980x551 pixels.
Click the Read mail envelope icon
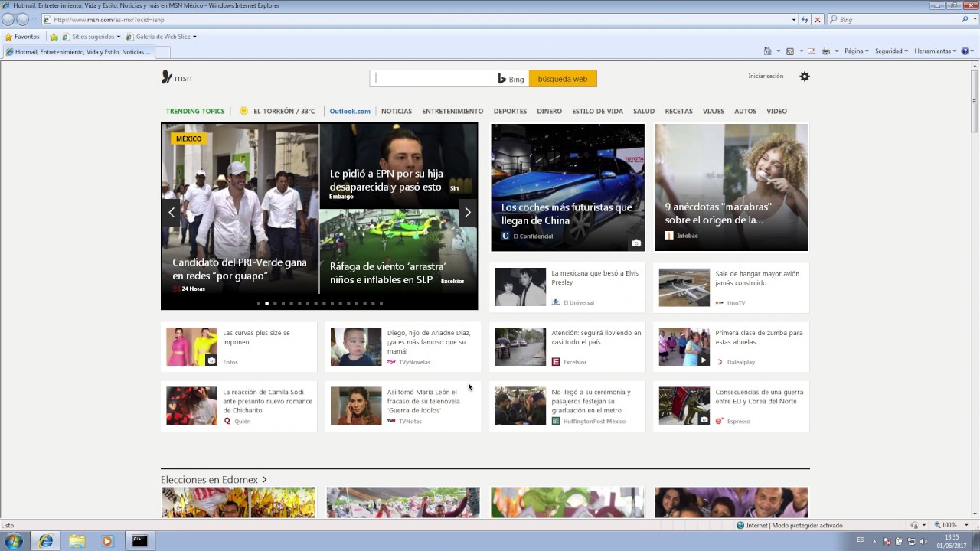point(812,51)
